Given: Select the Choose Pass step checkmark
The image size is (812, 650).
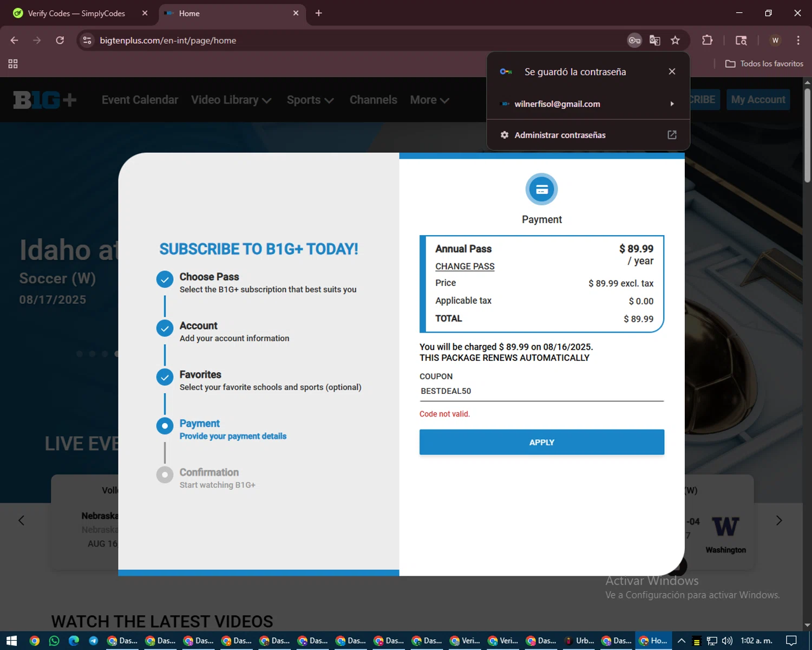Looking at the screenshot, I should click(165, 279).
